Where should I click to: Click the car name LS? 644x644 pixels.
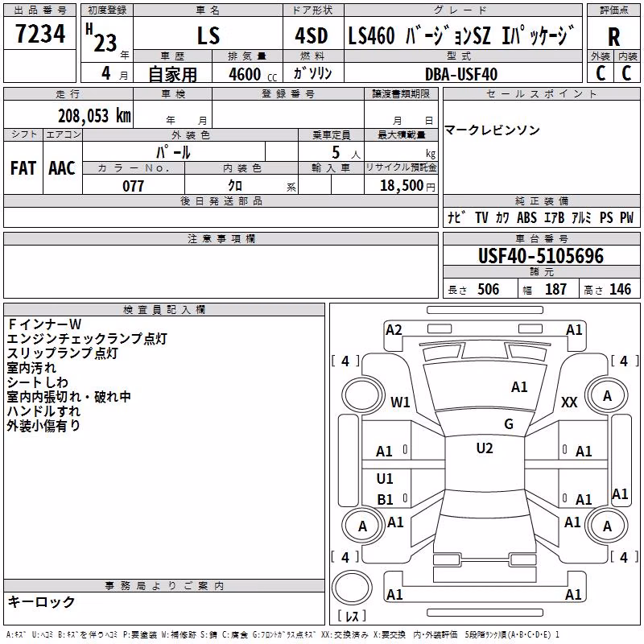coord(208,35)
